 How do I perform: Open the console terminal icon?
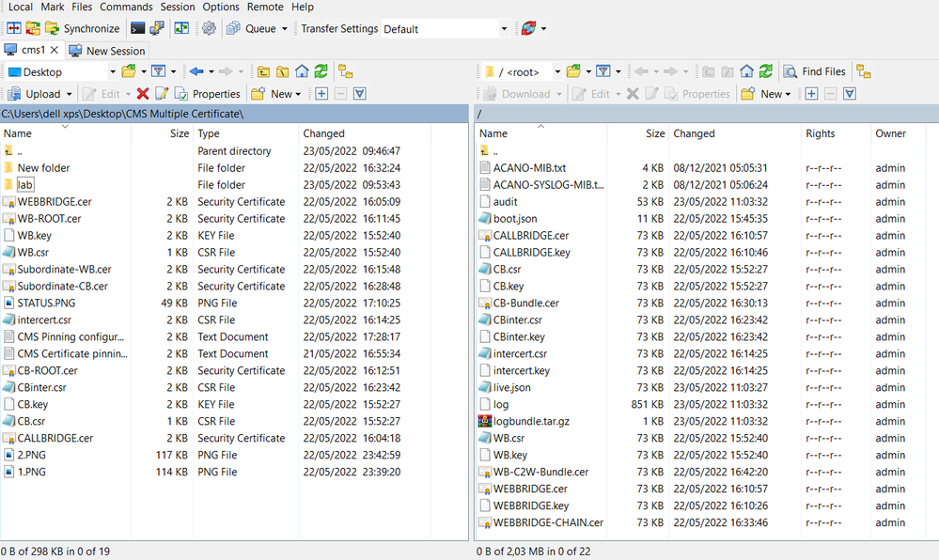pyautogui.click(x=138, y=28)
